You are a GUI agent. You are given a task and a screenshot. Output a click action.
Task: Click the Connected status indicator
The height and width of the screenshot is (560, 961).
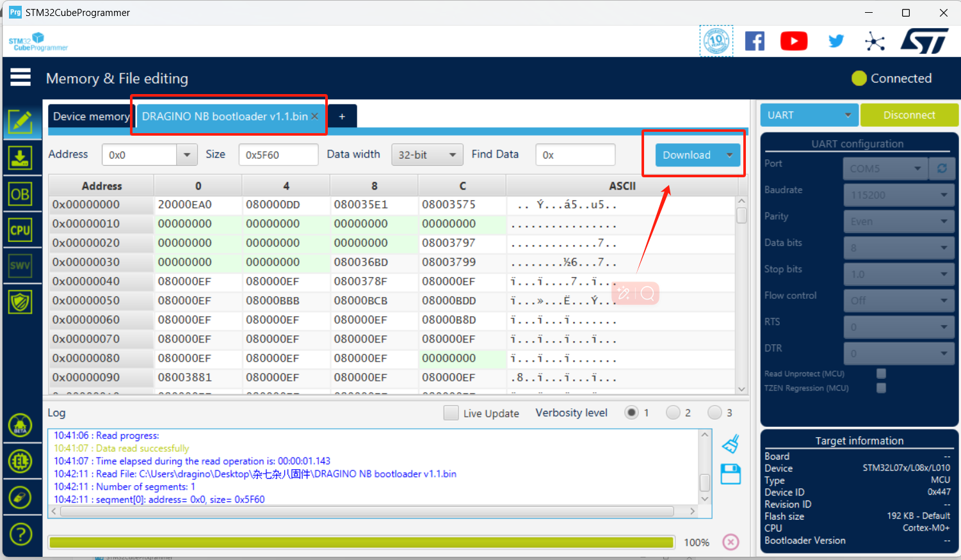(x=892, y=78)
